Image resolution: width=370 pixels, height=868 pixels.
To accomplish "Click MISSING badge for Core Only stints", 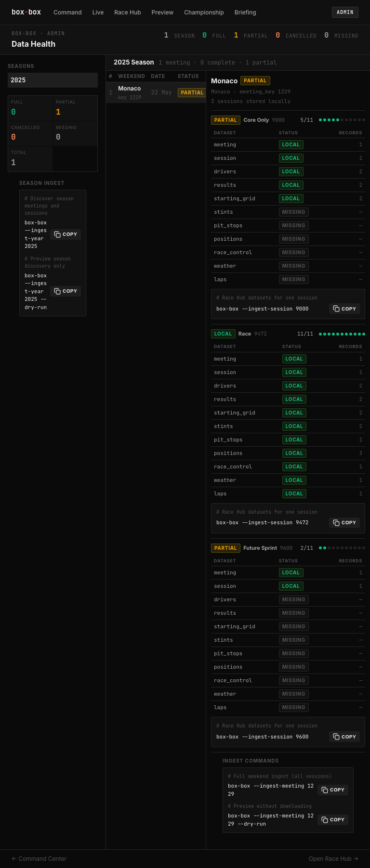I will coord(294,212).
